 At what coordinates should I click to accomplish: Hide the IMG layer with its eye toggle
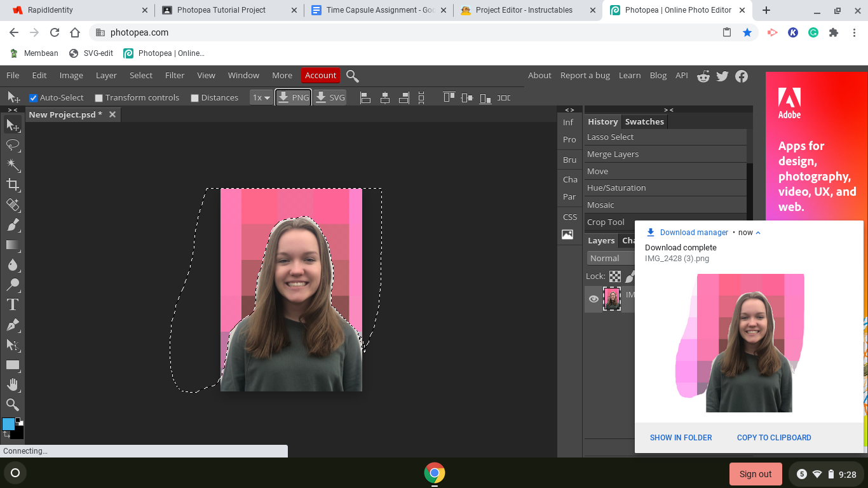coord(593,299)
